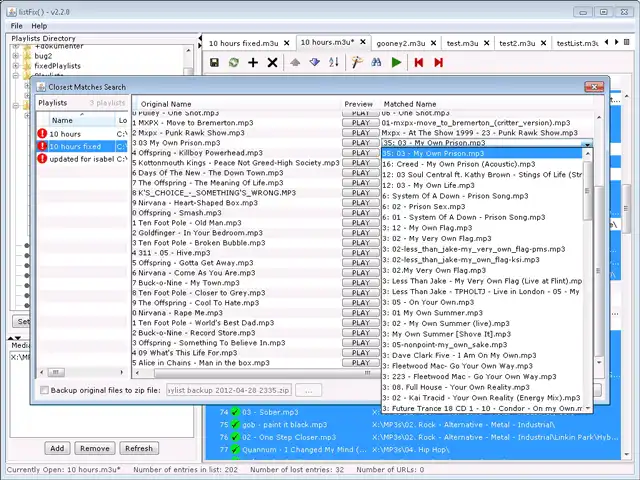Screen dimensions: 640x480
Task: Click the Remove media directory button
Action: coord(95,448)
